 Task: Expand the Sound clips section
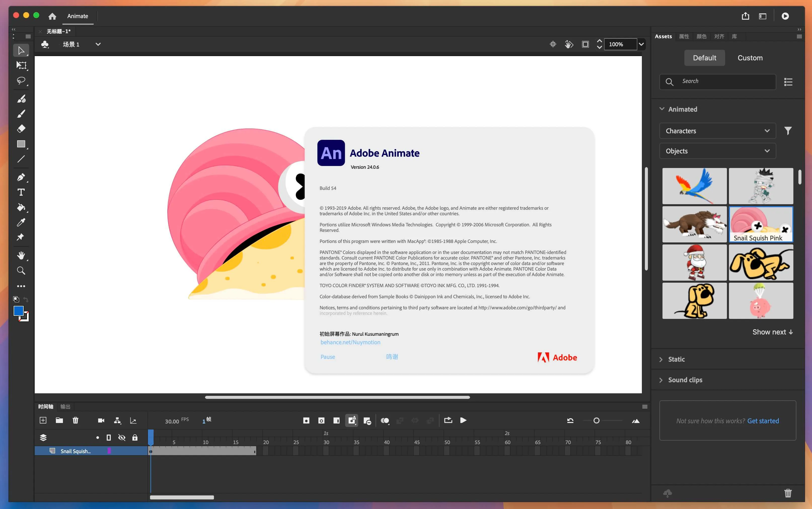click(661, 380)
